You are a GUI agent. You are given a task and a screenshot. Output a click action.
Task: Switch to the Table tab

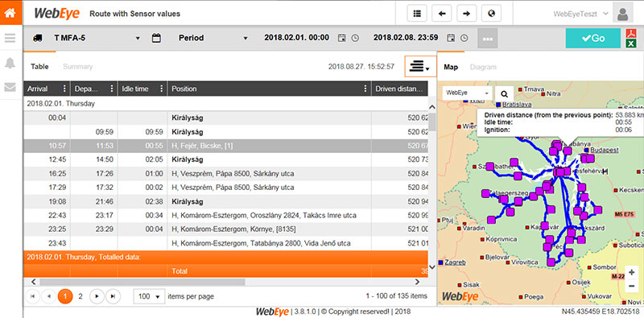click(39, 67)
